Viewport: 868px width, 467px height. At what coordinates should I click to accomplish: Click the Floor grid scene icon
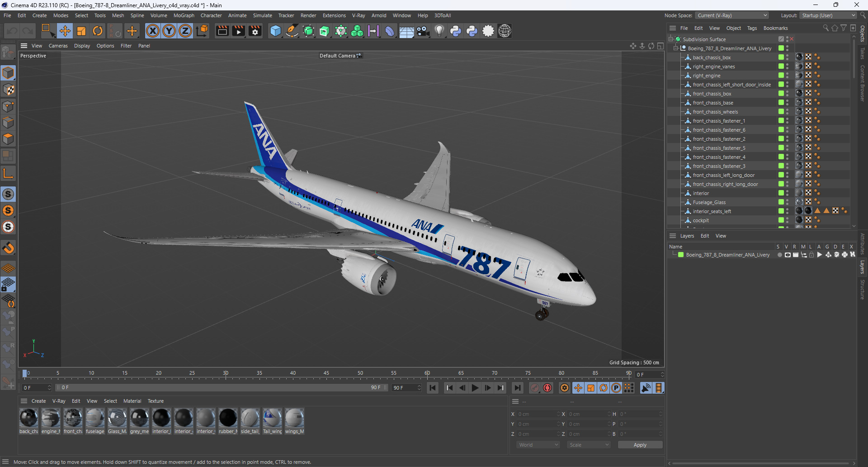[406, 31]
